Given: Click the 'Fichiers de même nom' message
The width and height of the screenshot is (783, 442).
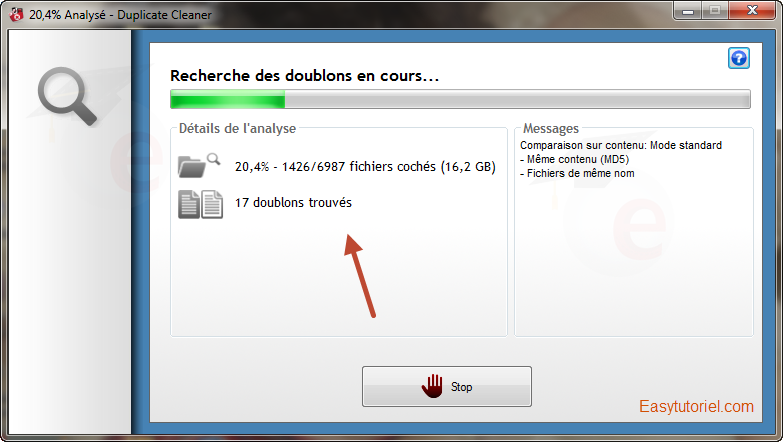Looking at the screenshot, I should 577,173.
